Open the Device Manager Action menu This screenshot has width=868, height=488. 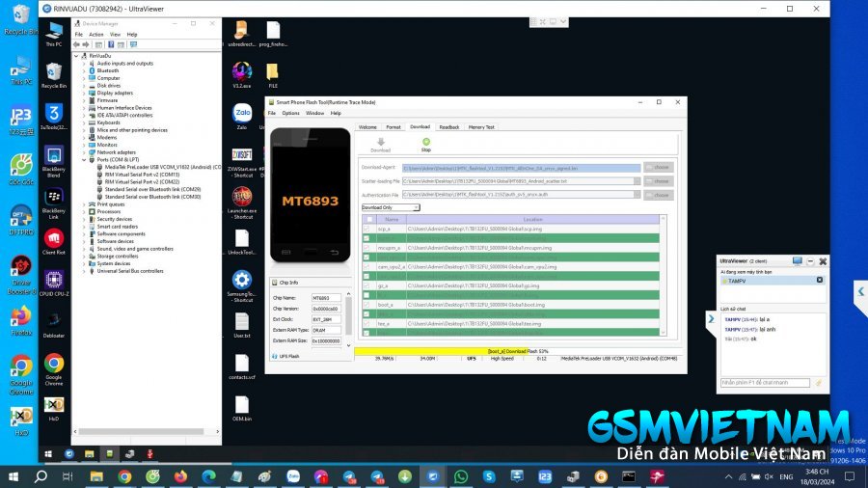[x=96, y=35]
